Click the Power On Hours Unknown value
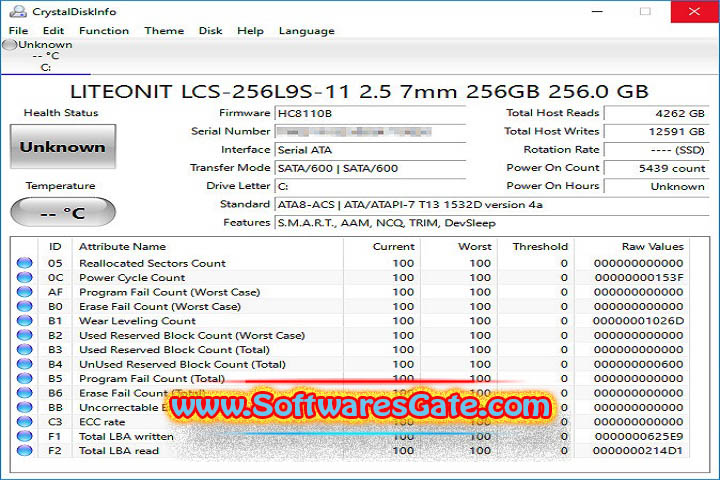 (x=656, y=186)
